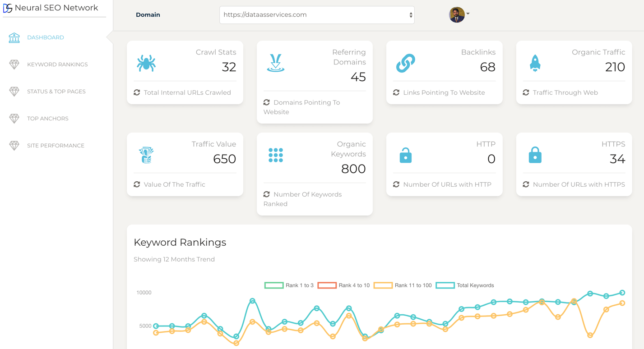Click the Neural SEO Network logo icon
The image size is (644, 349).
(8, 8)
